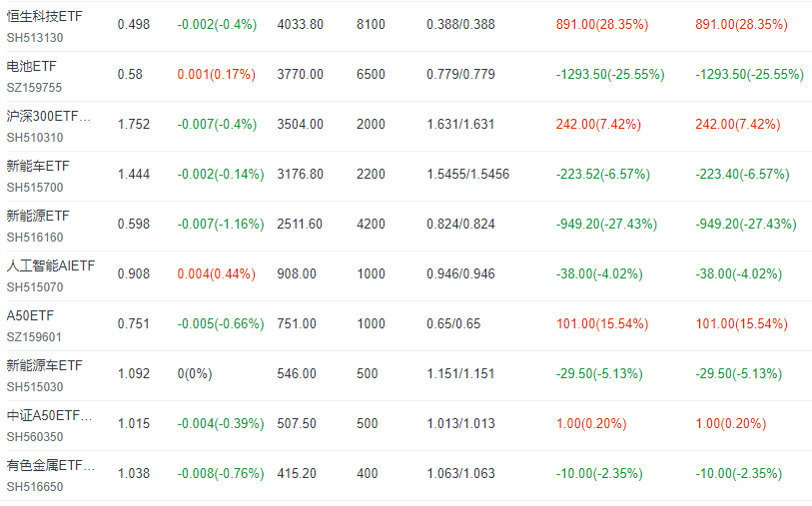The height and width of the screenshot is (506, 812).
Task: Open the 新能车ETF fund name
Action: coord(38,166)
